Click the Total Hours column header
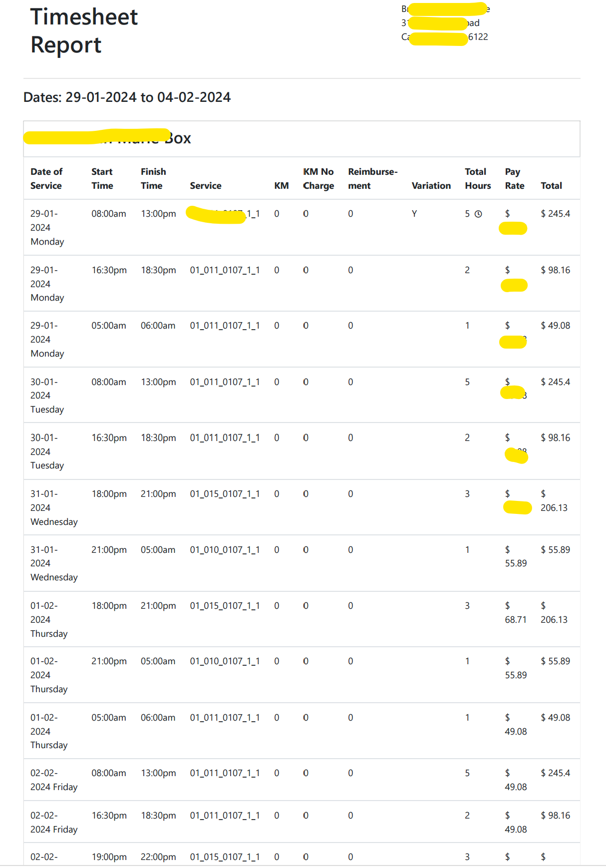 coord(478,179)
